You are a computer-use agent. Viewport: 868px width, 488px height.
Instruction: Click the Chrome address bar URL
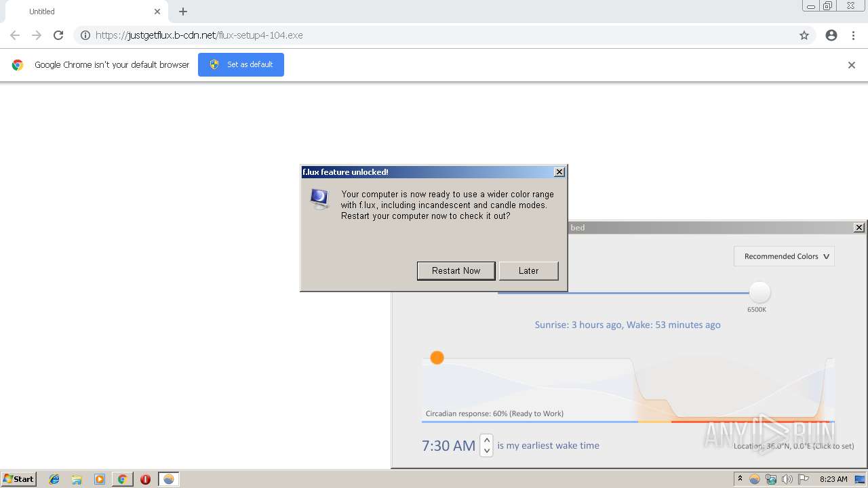pyautogui.click(x=199, y=35)
